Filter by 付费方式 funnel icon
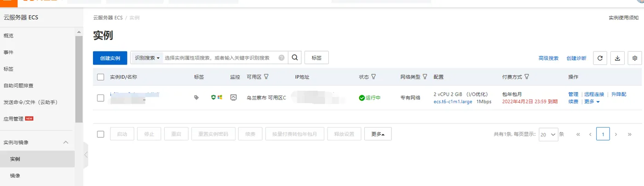644x186 pixels. tap(527, 77)
